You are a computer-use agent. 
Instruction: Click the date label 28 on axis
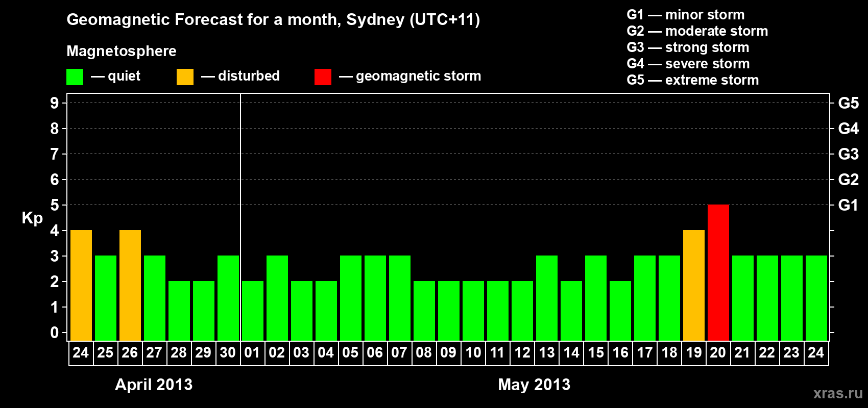[x=179, y=352]
